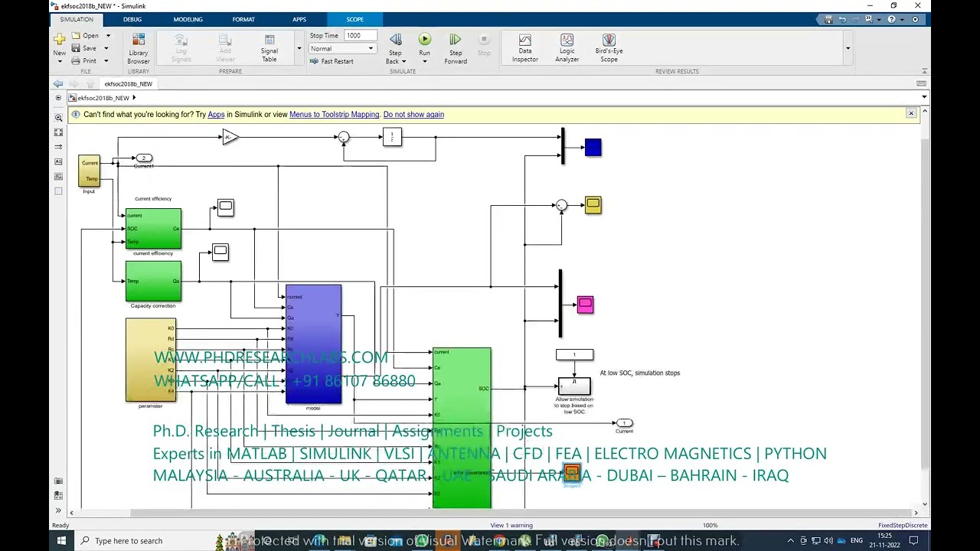Click Windows Start button
This screenshot has height=551, width=980.
pos(61,540)
